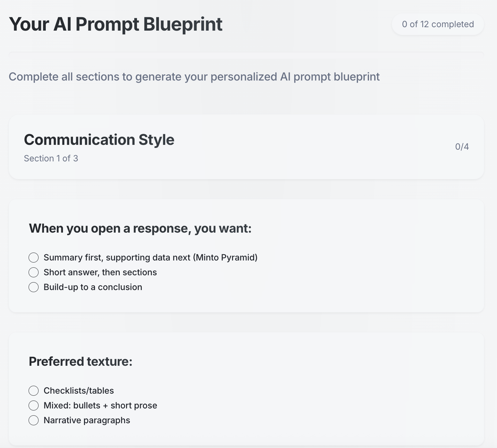Screen dimensions: 497x448
Task: Click the Communication Style section heading
Action: point(99,140)
